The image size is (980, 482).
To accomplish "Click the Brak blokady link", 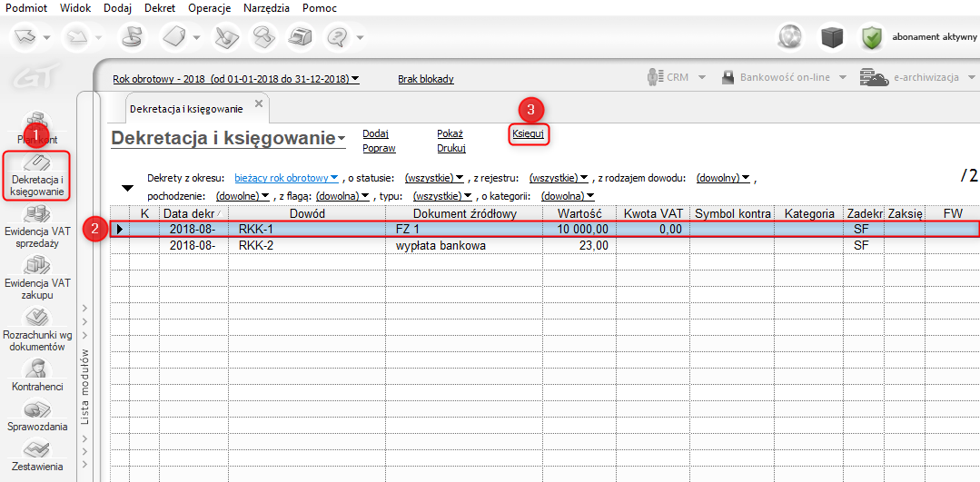I will (426, 79).
